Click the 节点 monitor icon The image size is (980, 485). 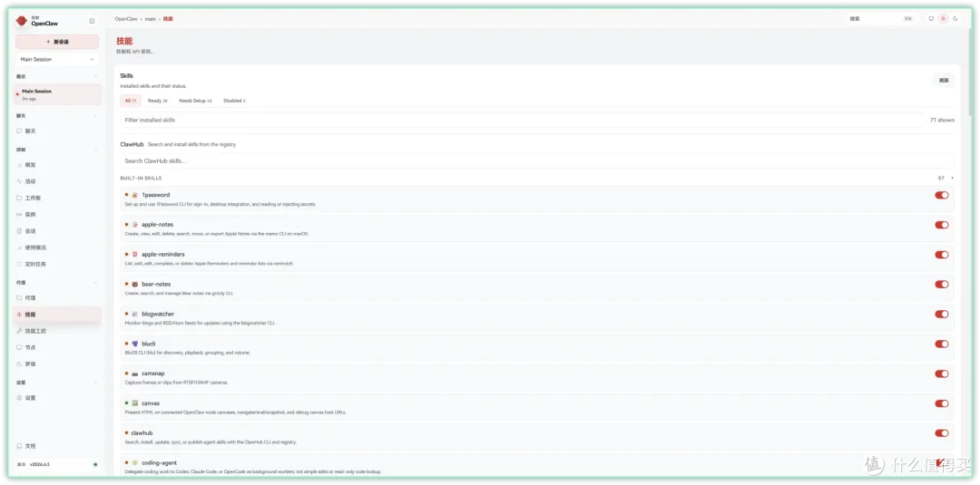click(19, 347)
